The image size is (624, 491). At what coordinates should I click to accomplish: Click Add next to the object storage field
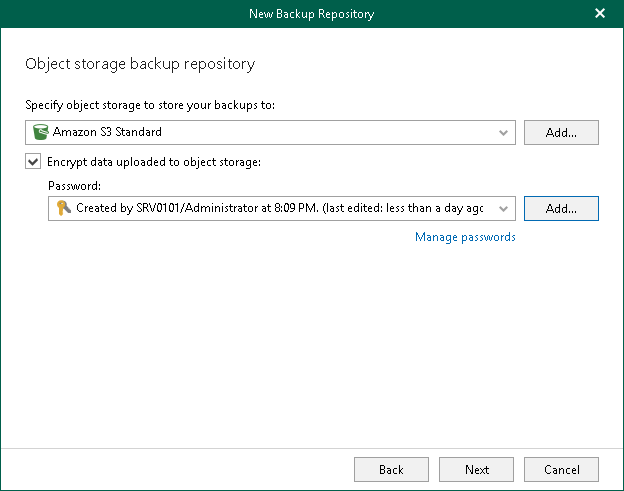point(560,132)
